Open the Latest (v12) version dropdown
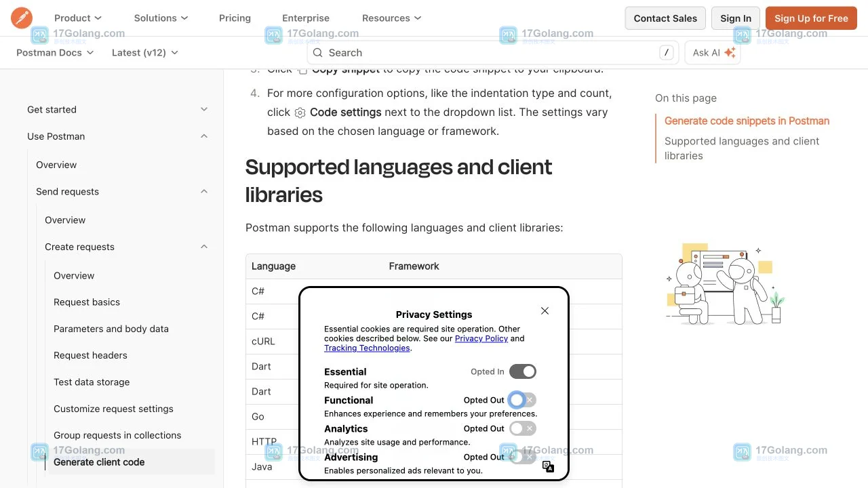This screenshot has width=868, height=488. 145,52
